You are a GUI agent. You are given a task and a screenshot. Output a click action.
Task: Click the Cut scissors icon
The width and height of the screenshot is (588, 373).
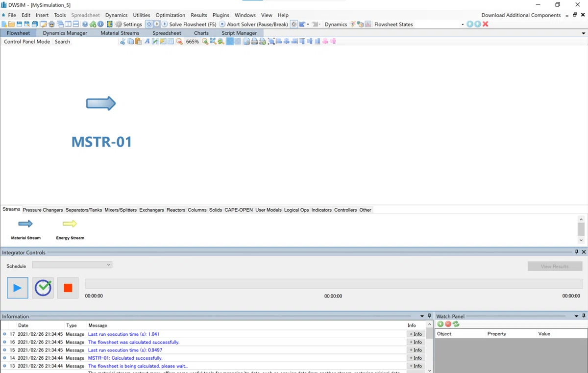[123, 42]
